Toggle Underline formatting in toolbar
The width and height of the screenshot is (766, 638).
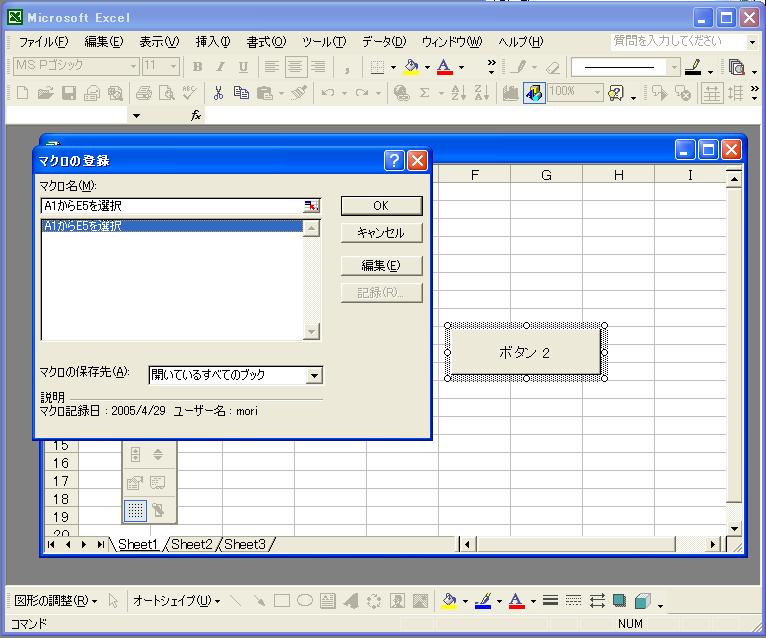(243, 66)
